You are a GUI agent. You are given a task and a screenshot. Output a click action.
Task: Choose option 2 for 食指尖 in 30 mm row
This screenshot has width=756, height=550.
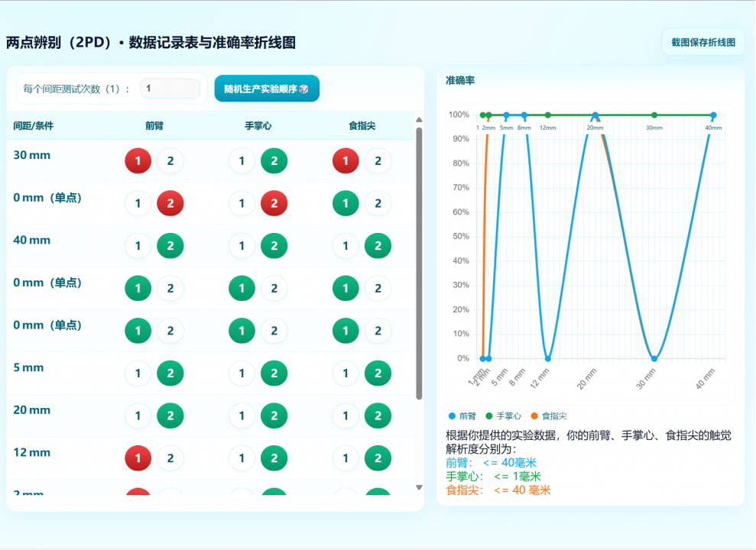pyautogui.click(x=378, y=161)
